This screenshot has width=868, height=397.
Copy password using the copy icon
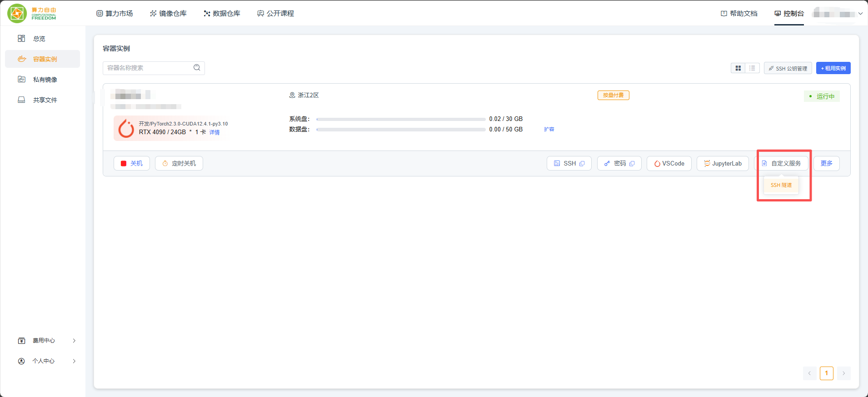tap(632, 164)
